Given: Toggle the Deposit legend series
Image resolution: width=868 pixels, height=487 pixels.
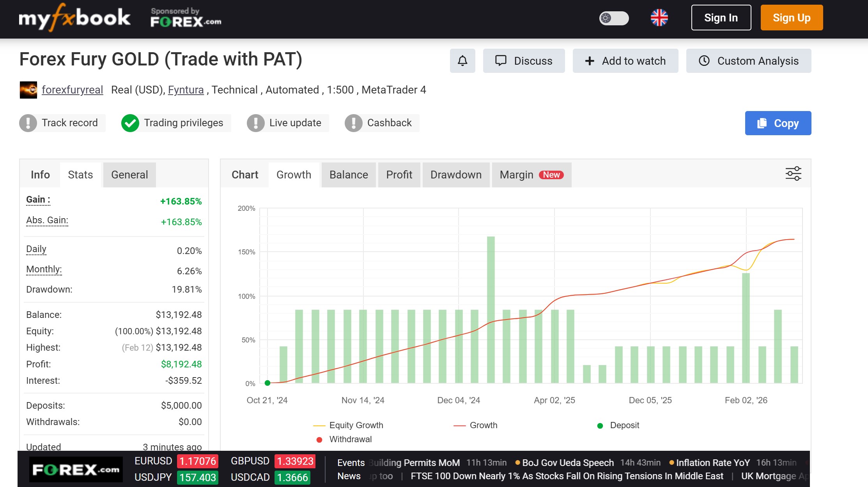Looking at the screenshot, I should coord(618,425).
